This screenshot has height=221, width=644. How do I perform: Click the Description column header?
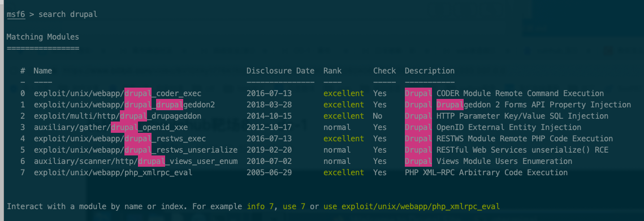(x=430, y=71)
